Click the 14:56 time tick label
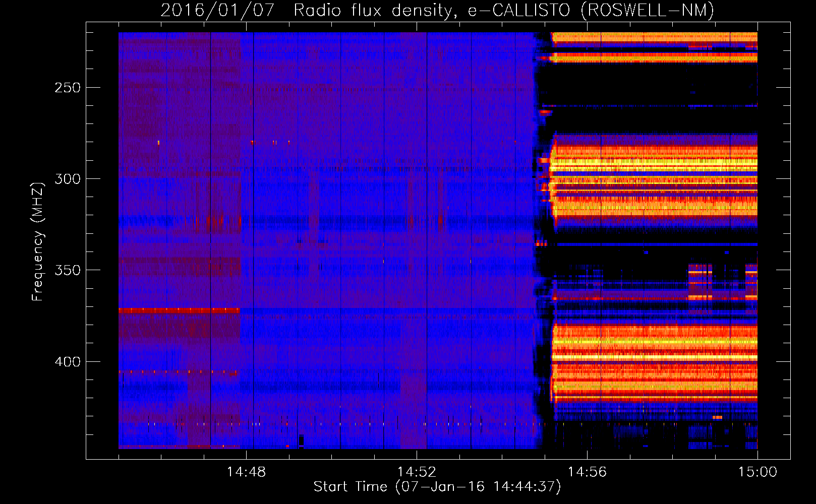The image size is (816, 504). click(587, 472)
